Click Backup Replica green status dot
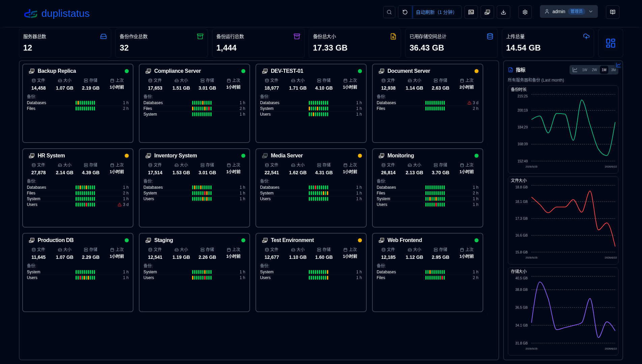 click(126, 71)
